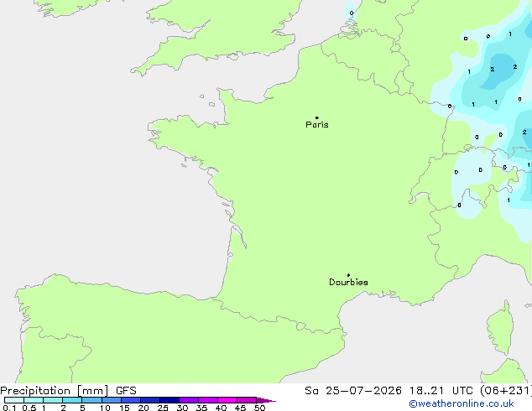Image resolution: width=532 pixels, height=411 pixels.
Task: Pick the 30–35 mm purple swatch
Action: coord(189,400)
